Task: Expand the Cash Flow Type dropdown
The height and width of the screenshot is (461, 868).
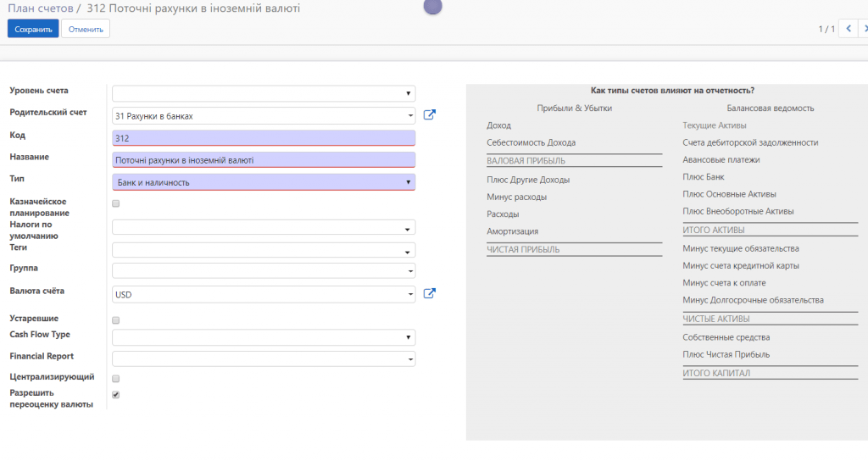Action: (x=264, y=337)
